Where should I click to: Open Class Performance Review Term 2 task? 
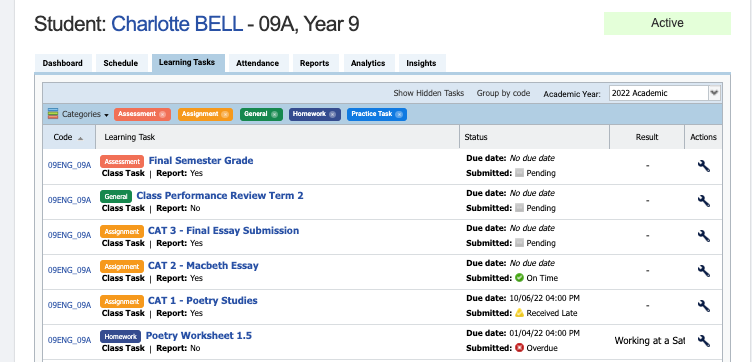click(x=220, y=196)
